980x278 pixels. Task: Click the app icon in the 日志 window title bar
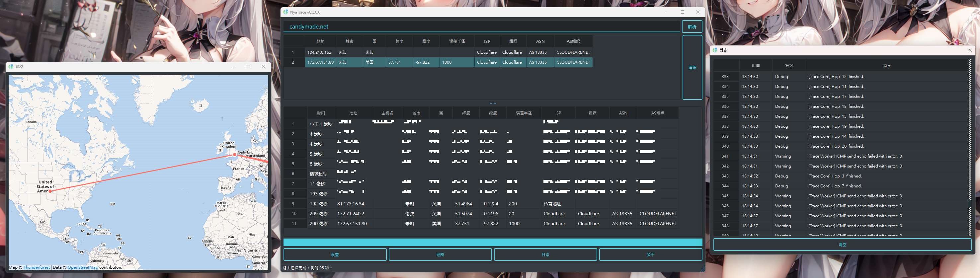715,50
